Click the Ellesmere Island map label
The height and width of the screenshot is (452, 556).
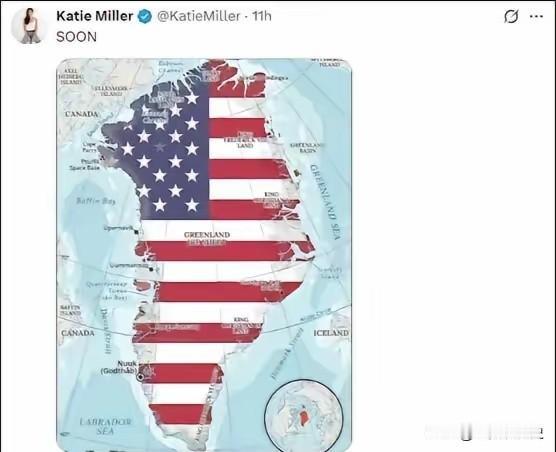click(x=111, y=91)
